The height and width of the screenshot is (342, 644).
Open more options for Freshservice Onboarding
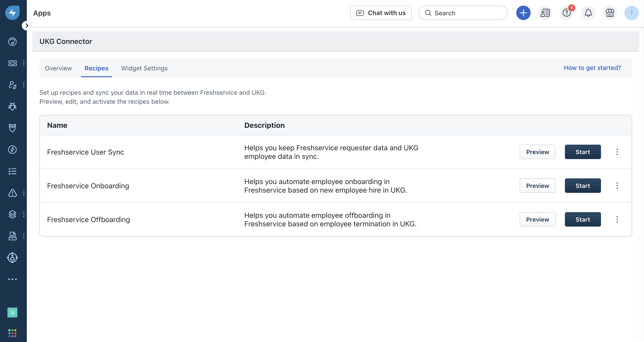[x=617, y=186]
